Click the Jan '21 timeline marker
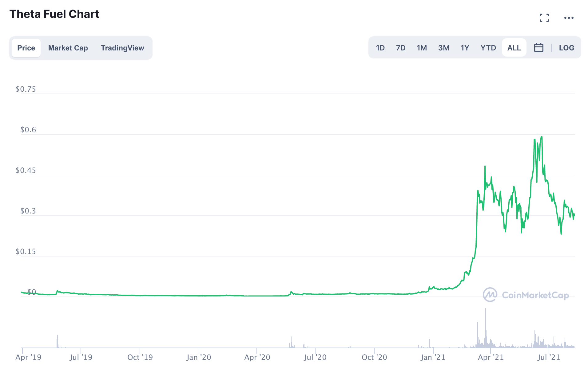588x366 pixels. click(x=433, y=357)
